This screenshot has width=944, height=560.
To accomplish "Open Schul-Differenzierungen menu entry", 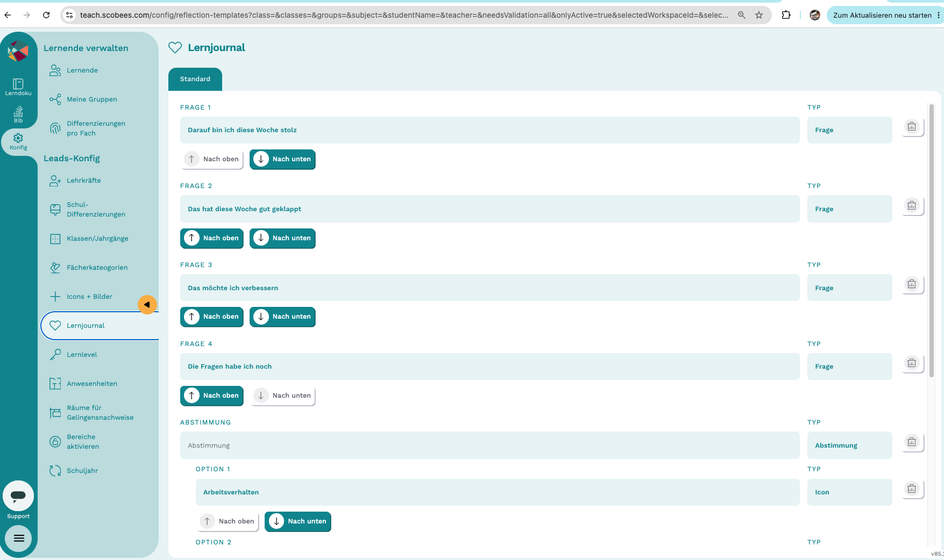I will click(x=96, y=210).
